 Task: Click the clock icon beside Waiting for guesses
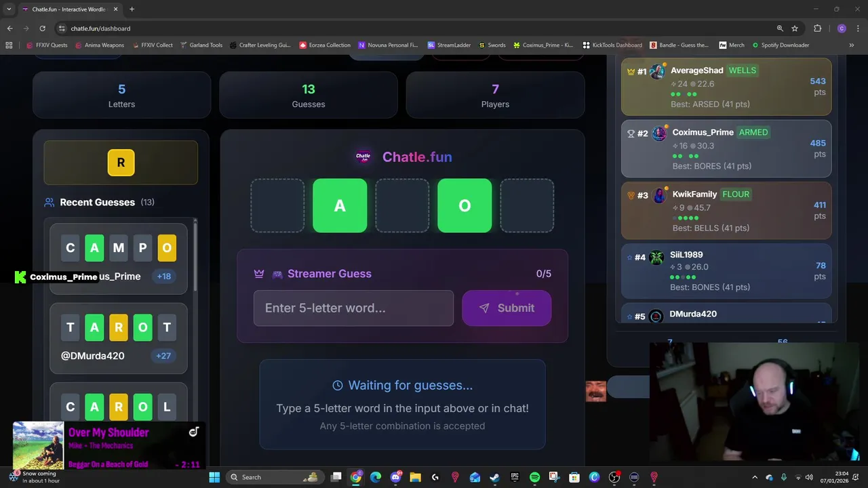click(338, 385)
